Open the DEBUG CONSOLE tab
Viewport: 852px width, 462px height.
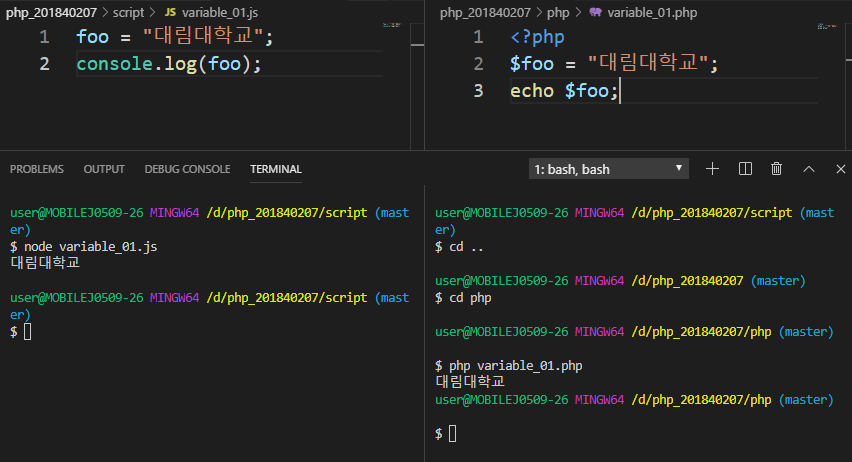pos(187,169)
